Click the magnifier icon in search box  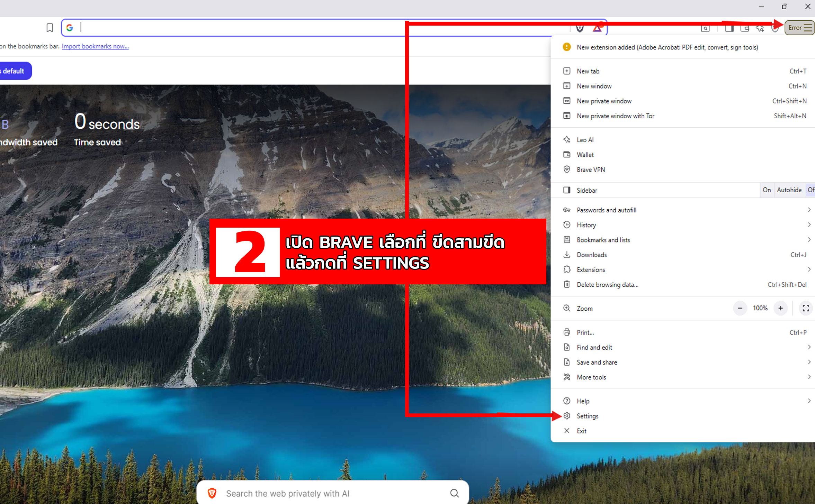(x=455, y=493)
